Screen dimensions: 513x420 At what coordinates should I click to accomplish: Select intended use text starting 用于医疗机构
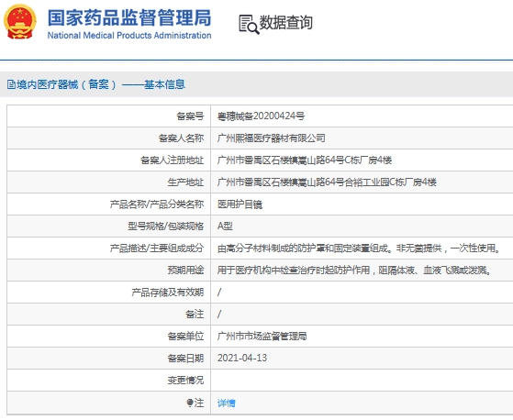[354, 270]
